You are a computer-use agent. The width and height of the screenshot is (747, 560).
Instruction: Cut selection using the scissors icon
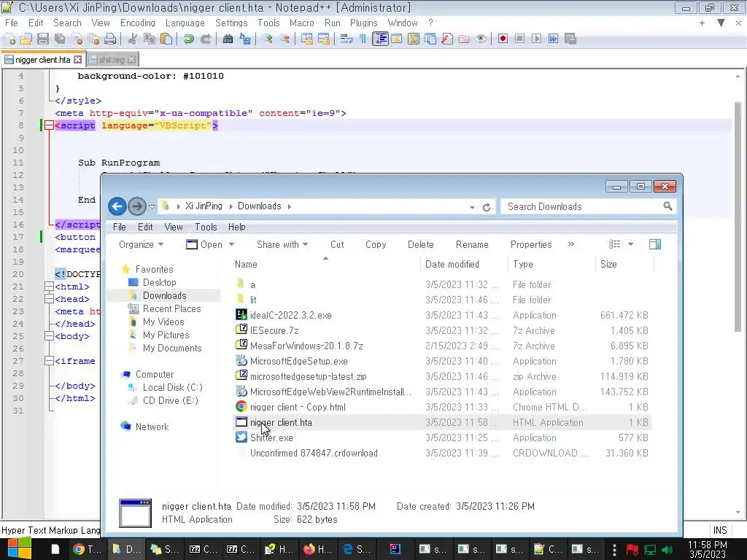coord(133,39)
